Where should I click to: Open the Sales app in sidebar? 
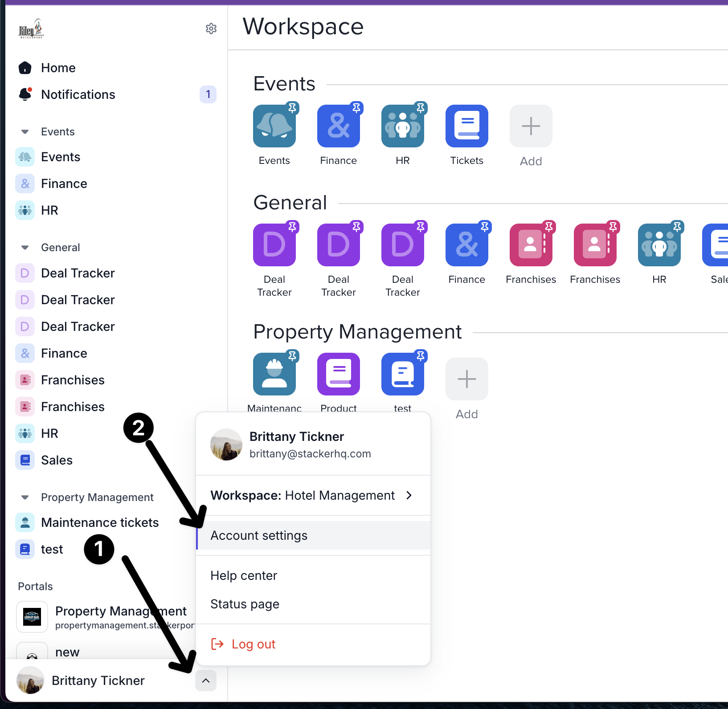pyautogui.click(x=57, y=460)
